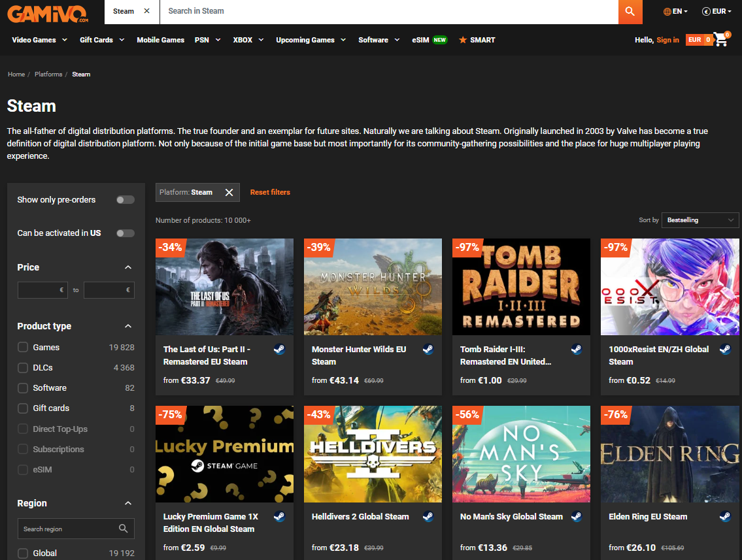Open the Sort by Bestselling dropdown
This screenshot has height=560, width=742.
tap(700, 220)
